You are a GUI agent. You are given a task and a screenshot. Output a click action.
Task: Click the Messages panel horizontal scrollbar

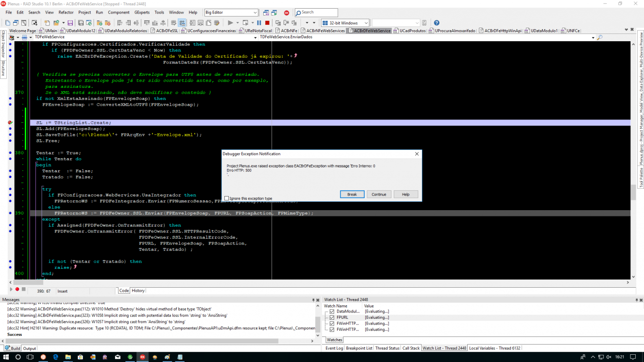(158, 341)
